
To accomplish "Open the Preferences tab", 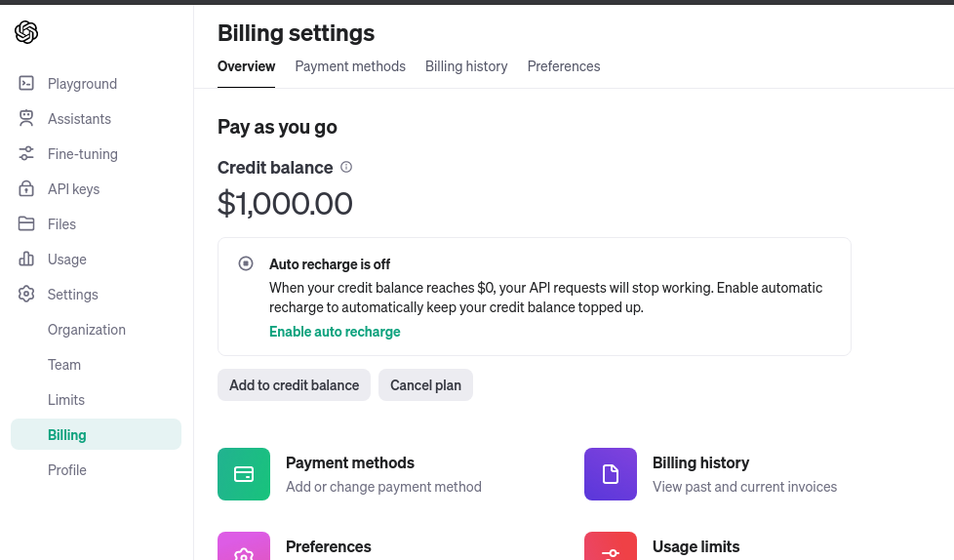I will [x=564, y=66].
